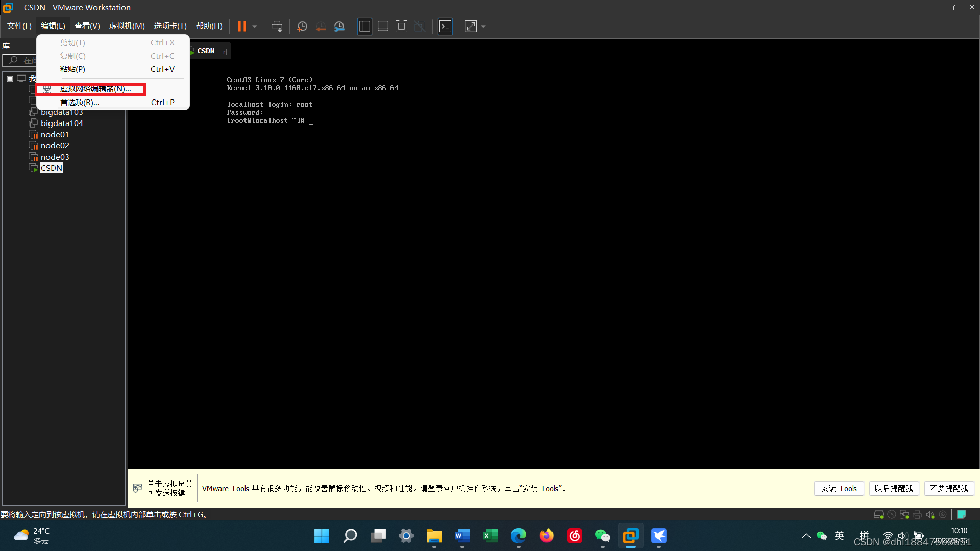Open File Explorer from taskbar
The width and height of the screenshot is (980, 551).
tap(434, 536)
